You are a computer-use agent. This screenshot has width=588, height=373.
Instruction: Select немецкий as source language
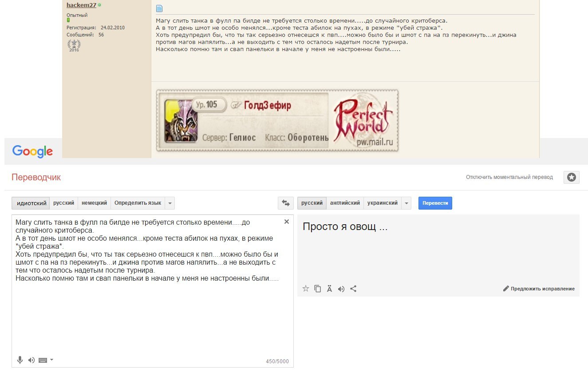[x=94, y=203]
